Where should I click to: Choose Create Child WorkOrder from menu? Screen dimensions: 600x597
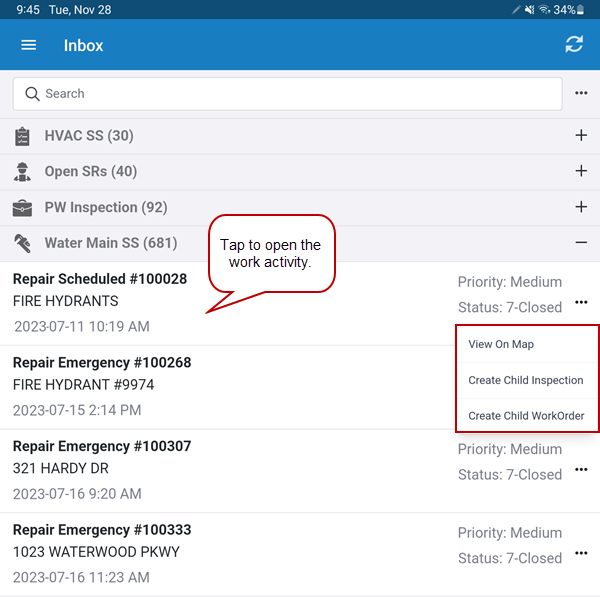526,416
